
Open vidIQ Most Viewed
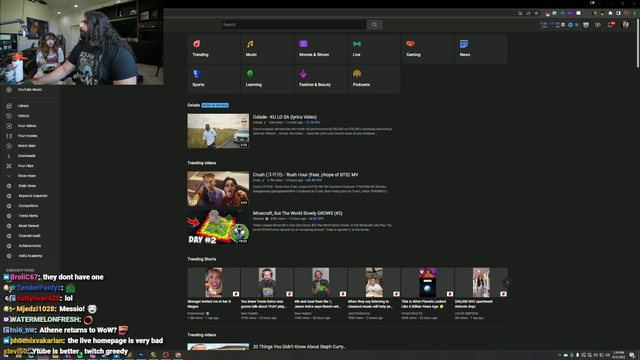click(x=29, y=226)
